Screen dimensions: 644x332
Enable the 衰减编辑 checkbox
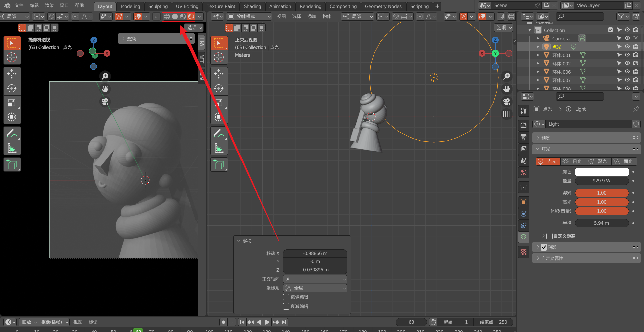click(x=286, y=306)
